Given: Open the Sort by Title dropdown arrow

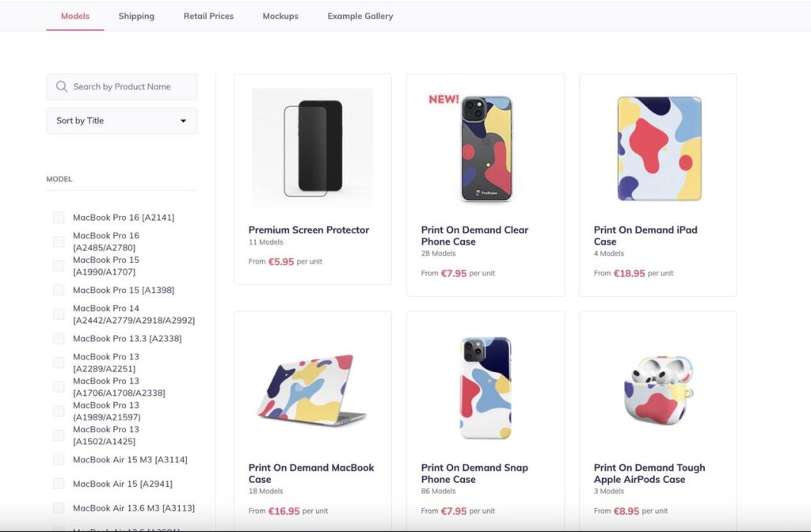Looking at the screenshot, I should [x=185, y=120].
